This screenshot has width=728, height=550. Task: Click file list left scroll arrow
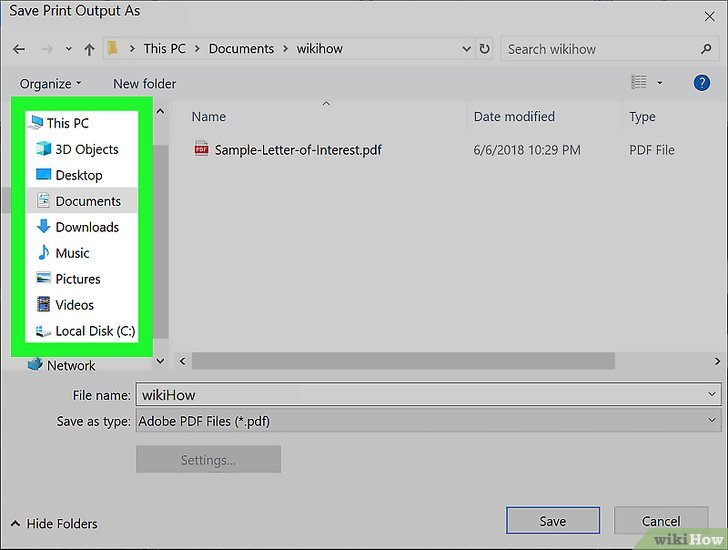click(182, 361)
